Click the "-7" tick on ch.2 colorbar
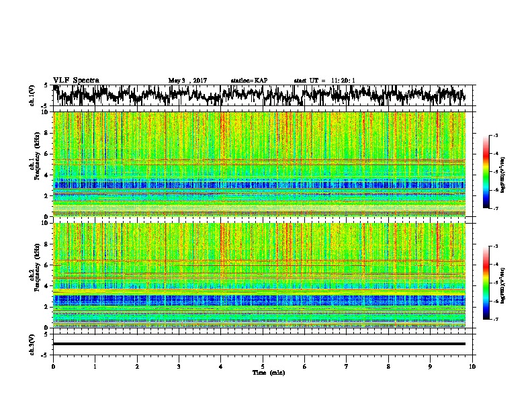This screenshot has height=411, width=532. [496, 320]
